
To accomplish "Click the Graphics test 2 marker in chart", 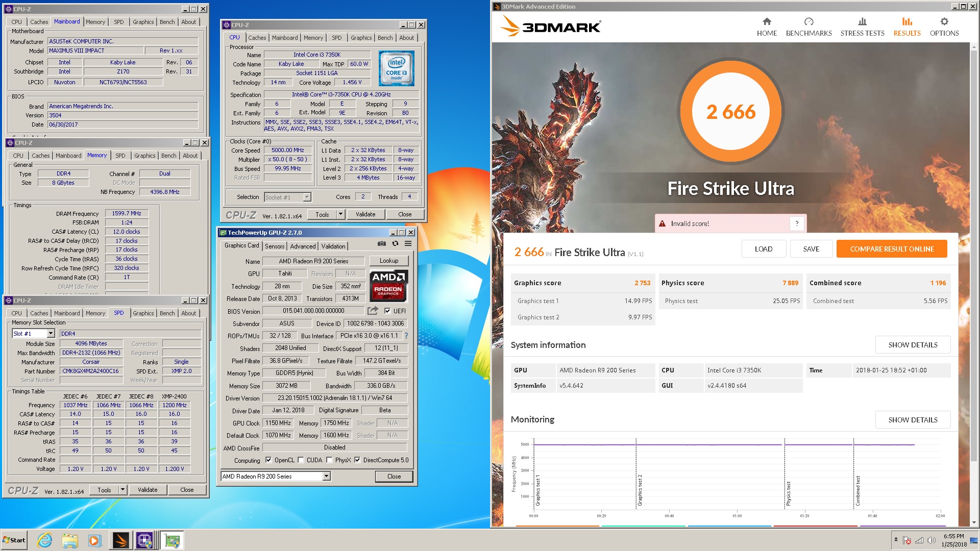I will (640, 490).
